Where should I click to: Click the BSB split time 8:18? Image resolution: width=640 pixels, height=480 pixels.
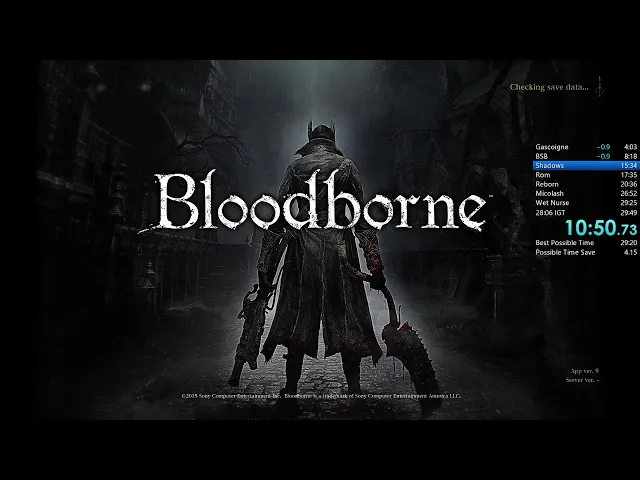tap(630, 156)
